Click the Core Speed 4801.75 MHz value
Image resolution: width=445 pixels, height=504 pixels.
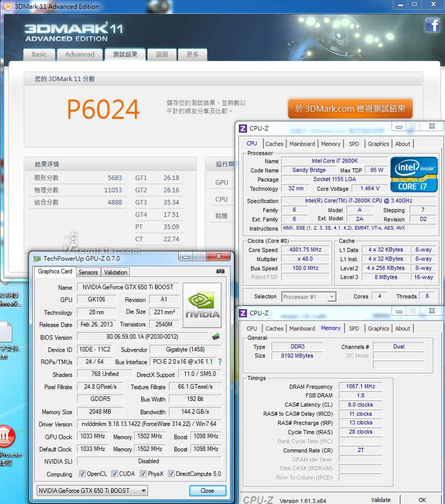[305, 250]
